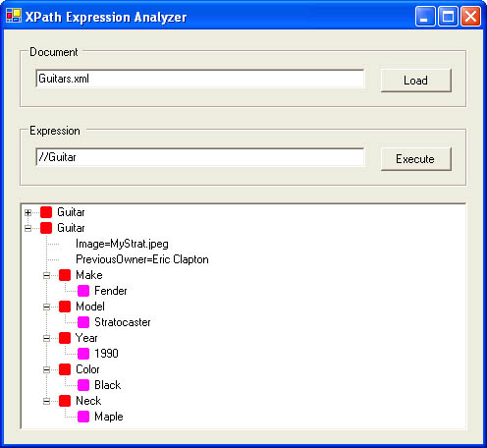The width and height of the screenshot is (487, 448).
Task: Collapse the Make node
Action: [x=46, y=275]
